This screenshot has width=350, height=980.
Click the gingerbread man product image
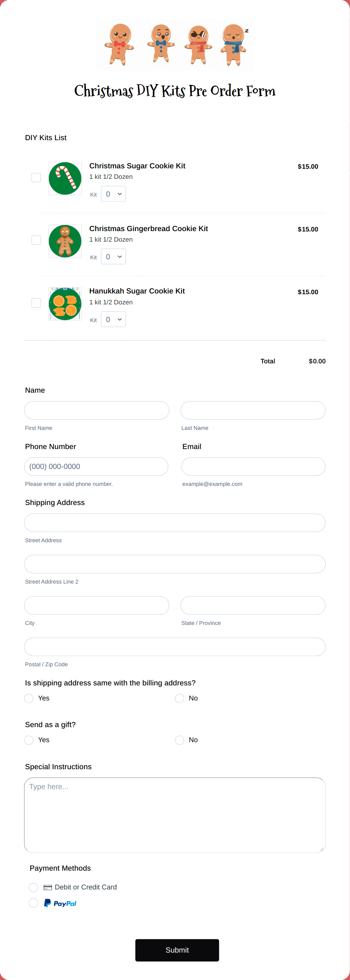[65, 241]
